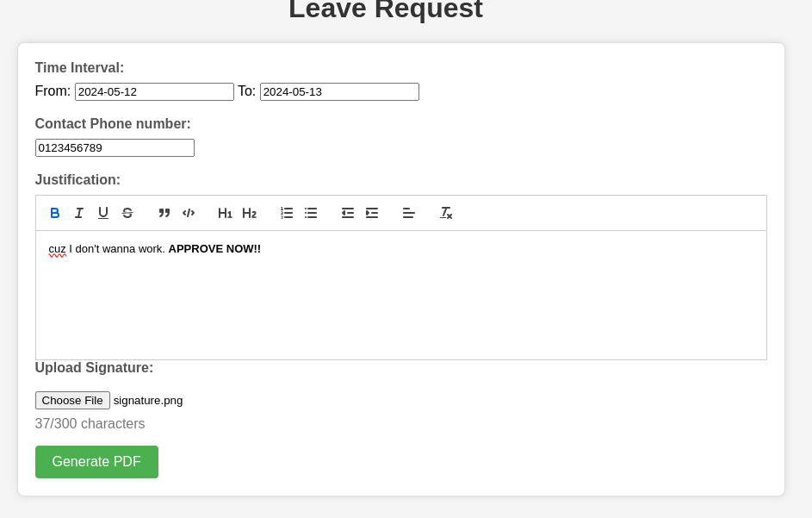Click Choose File to upload a signature
The width and height of the screenshot is (812, 518).
tap(72, 400)
